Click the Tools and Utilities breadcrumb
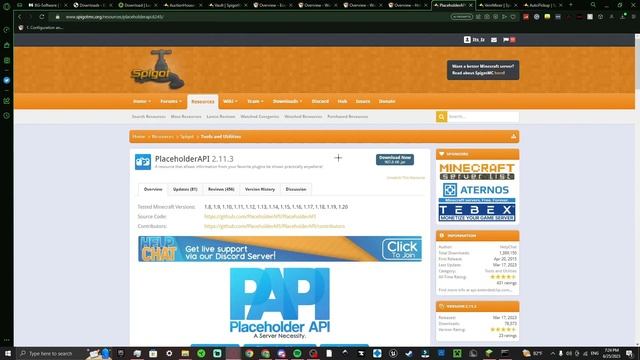640x360 pixels. point(221,136)
